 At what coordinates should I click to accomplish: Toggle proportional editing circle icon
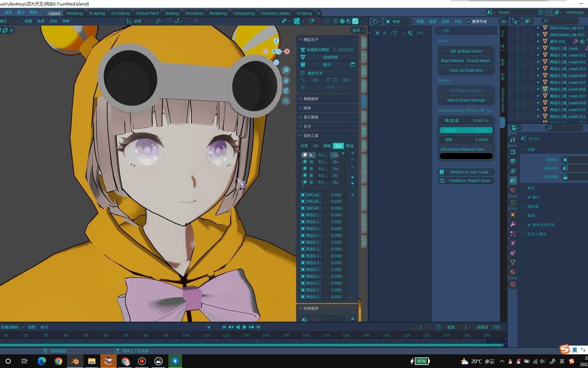189,21
